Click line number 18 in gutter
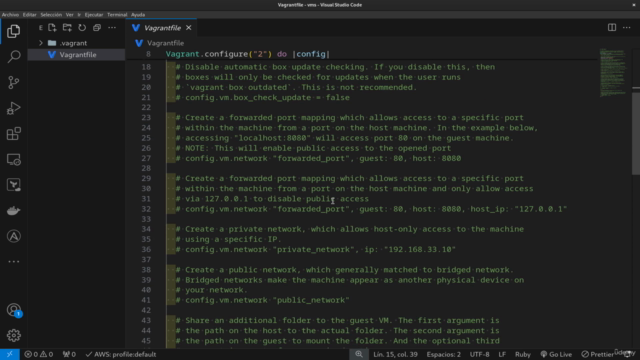640x360 pixels. pyautogui.click(x=146, y=67)
